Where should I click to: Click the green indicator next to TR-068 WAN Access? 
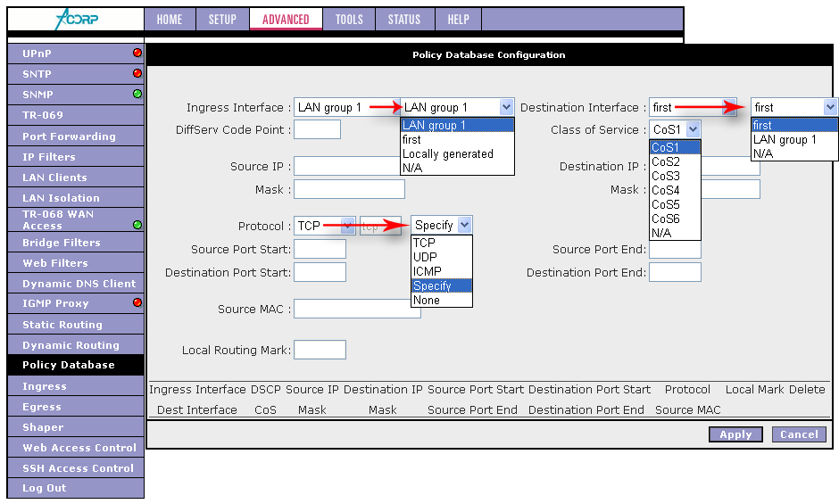pos(137,225)
